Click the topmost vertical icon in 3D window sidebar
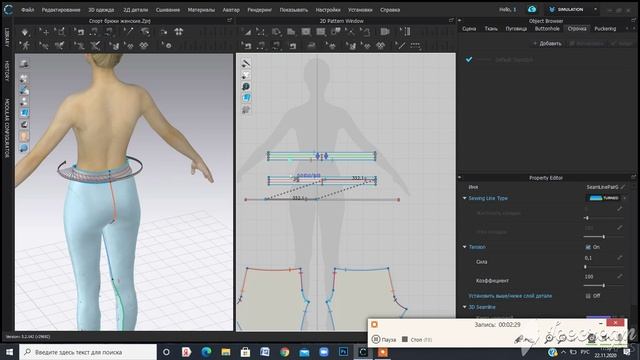 [x=24, y=64]
